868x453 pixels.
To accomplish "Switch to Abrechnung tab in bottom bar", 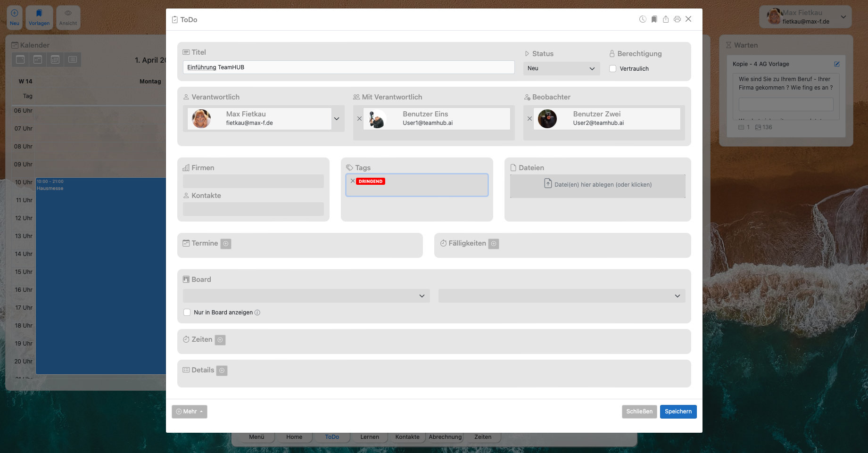I will click(445, 437).
